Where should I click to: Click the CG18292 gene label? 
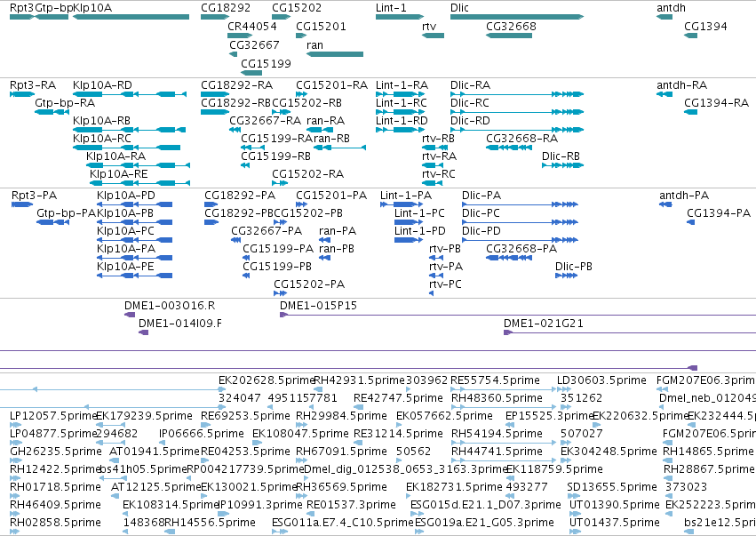(226, 8)
